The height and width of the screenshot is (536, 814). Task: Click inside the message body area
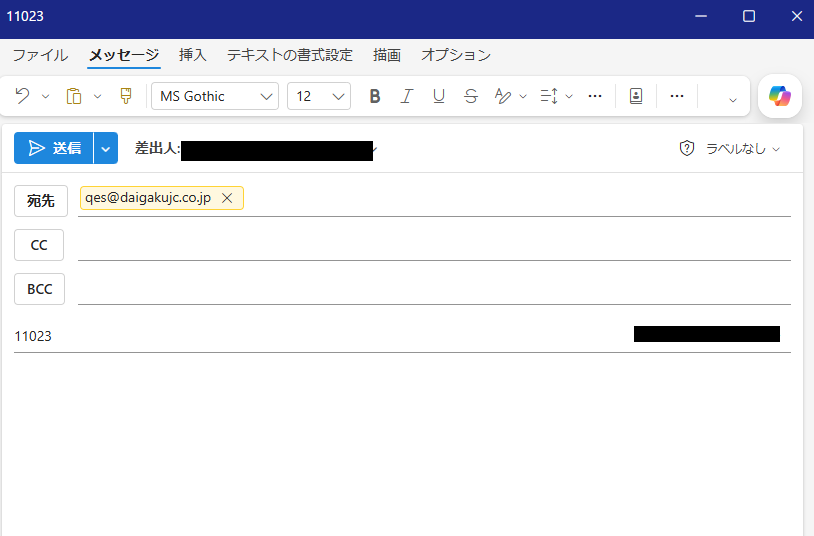[x=402, y=444]
